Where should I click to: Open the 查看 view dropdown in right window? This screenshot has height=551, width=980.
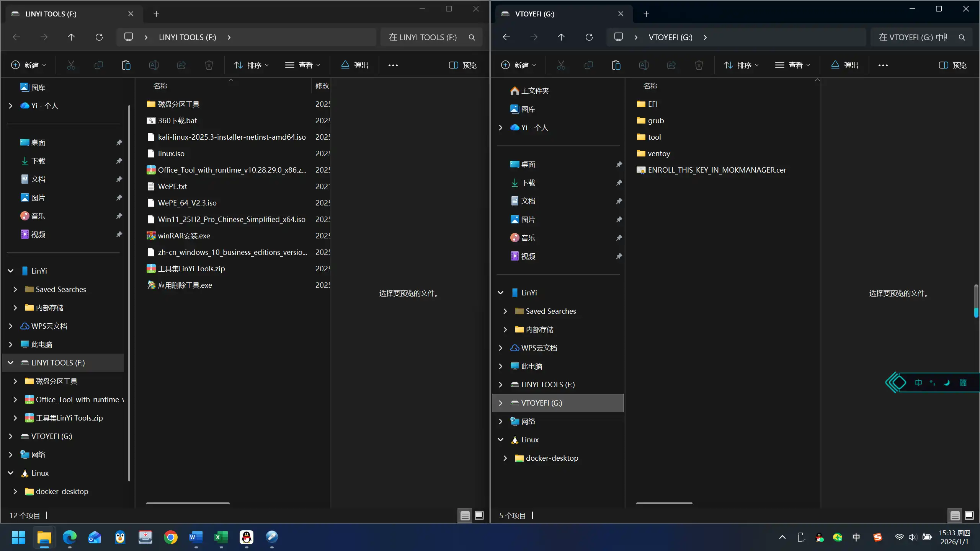click(x=793, y=65)
